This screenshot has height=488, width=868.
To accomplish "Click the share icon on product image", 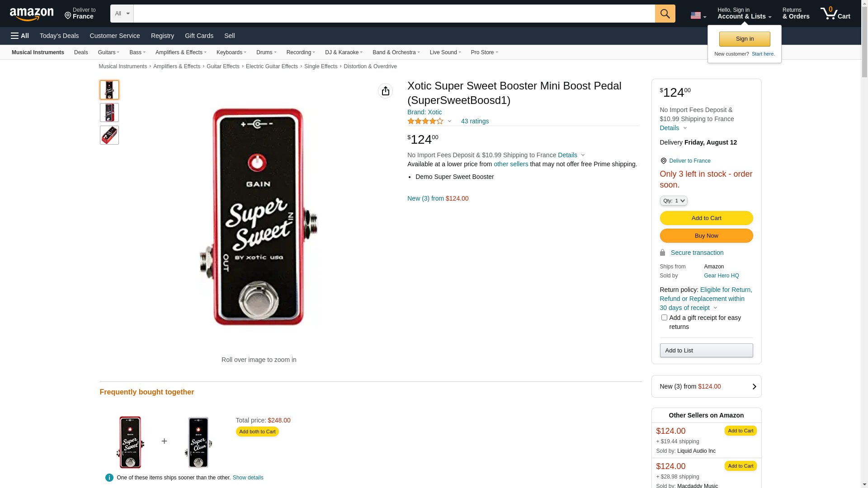I will tap(385, 91).
